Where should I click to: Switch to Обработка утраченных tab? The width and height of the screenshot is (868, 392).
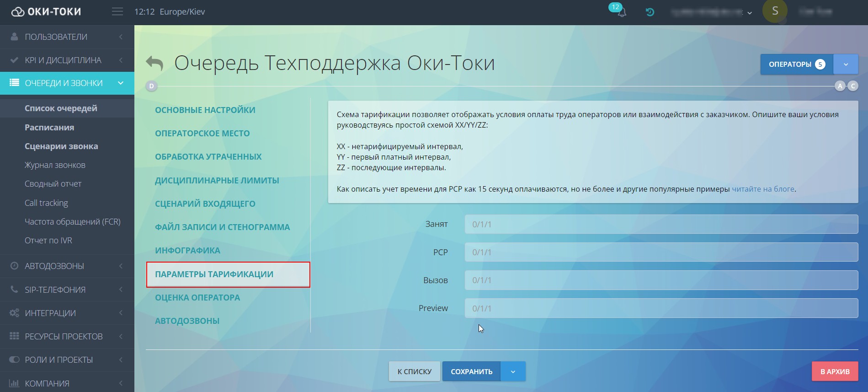coord(208,156)
